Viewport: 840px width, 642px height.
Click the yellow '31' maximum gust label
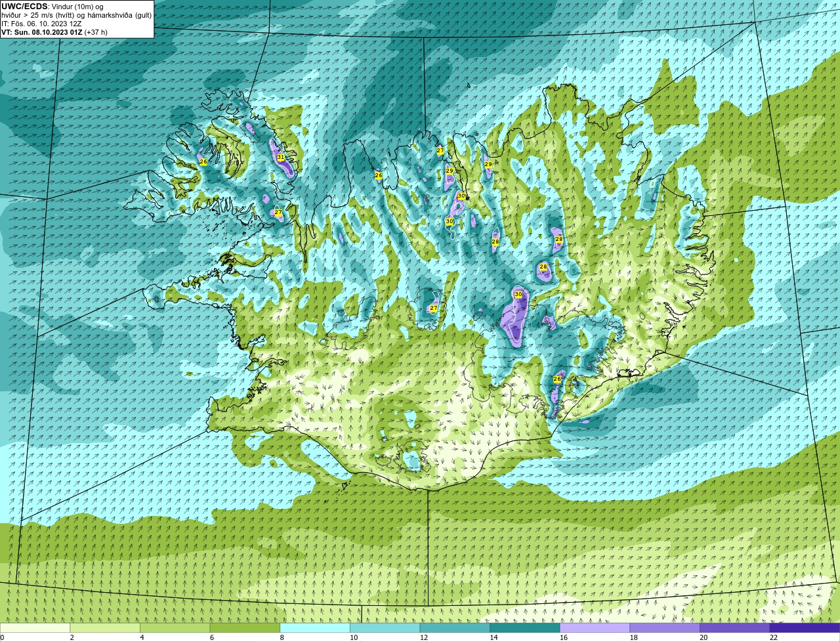pos(281,158)
